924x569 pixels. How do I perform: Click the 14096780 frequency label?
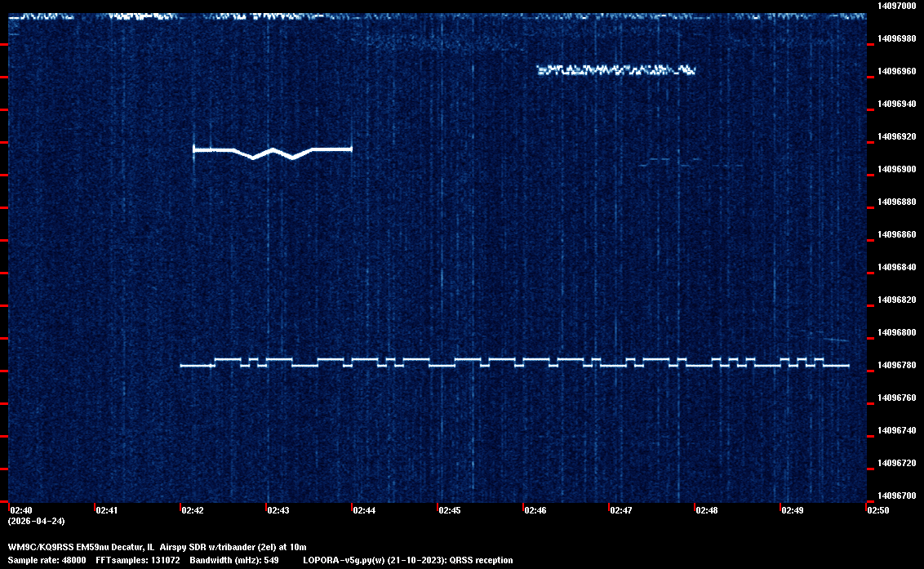[897, 365]
